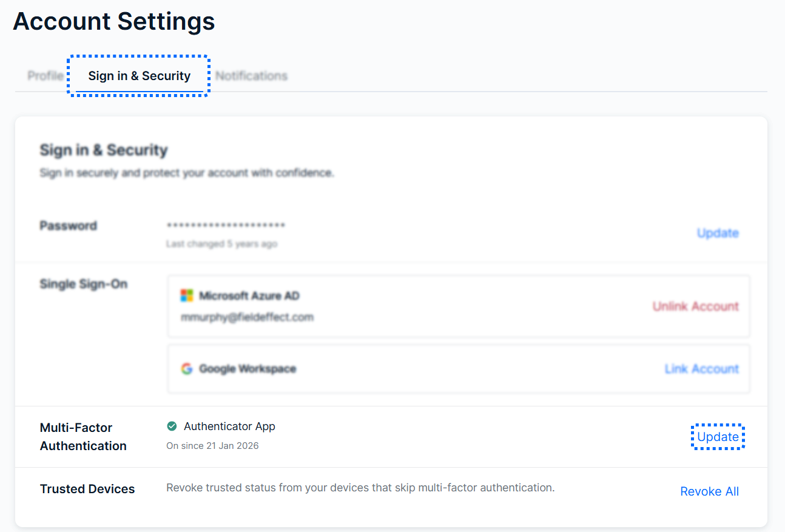Click the Microsoft Azure AD label
The height and width of the screenshot is (532, 785).
pyautogui.click(x=249, y=296)
